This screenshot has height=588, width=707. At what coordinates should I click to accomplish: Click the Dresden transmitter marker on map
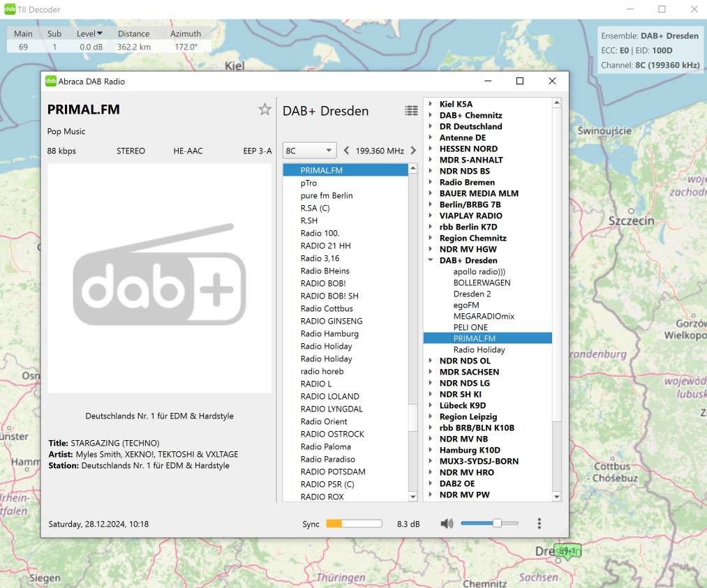(x=567, y=551)
